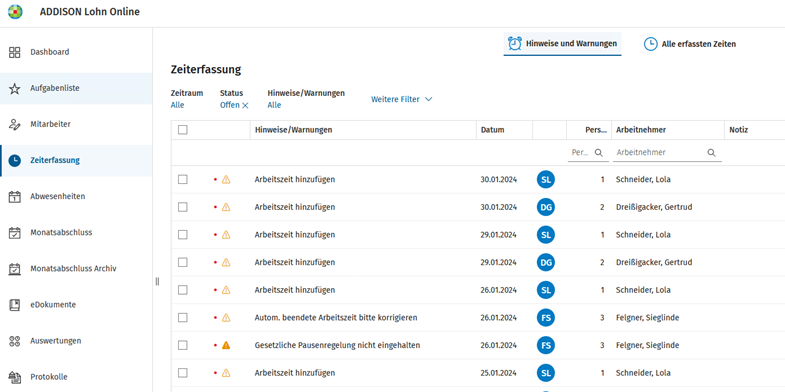Image resolution: width=785 pixels, height=392 pixels.
Task: Open the Hinweise/Warnungen filter value Alle
Action: pos(274,105)
